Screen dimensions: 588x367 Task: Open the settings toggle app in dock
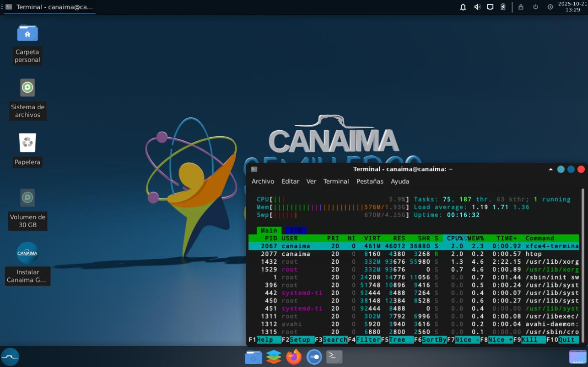coord(314,356)
